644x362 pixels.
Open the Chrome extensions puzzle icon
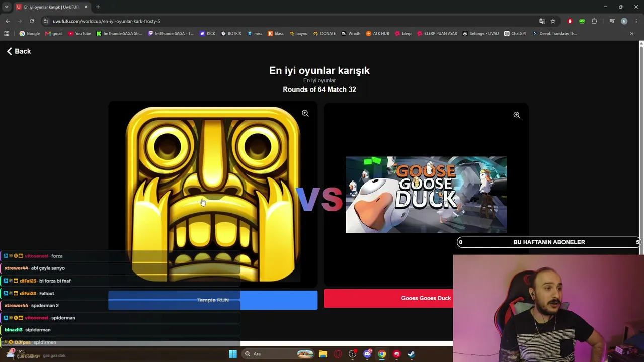594,21
